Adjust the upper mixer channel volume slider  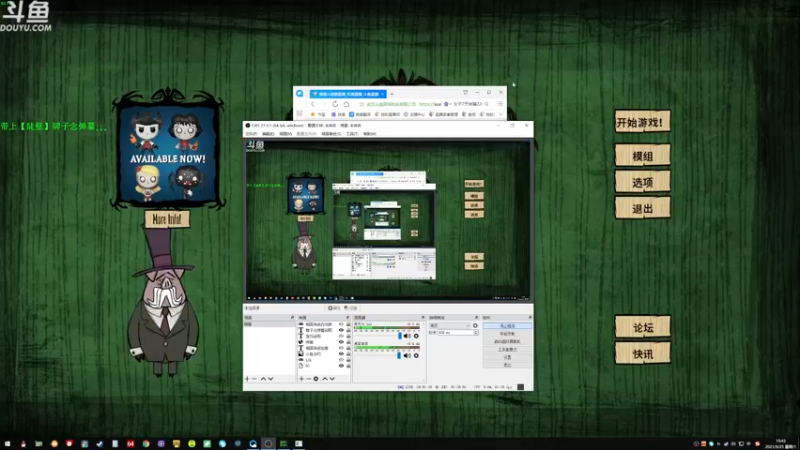tap(400, 336)
